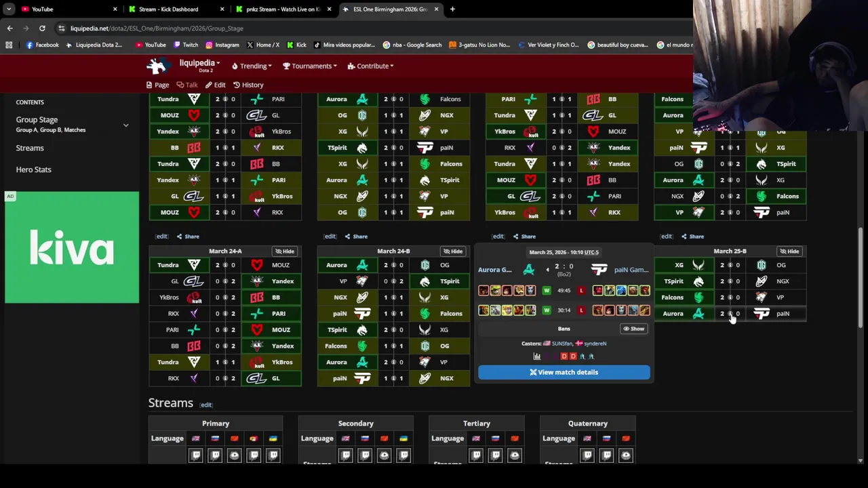The width and height of the screenshot is (868, 488).
Task: Open first Twitch stream in Tertiary table
Action: (476, 455)
